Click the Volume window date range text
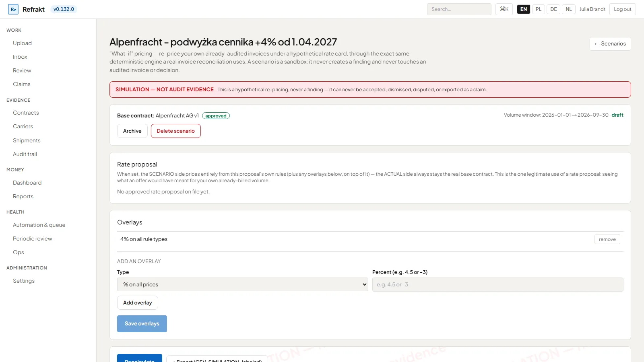 556,115
